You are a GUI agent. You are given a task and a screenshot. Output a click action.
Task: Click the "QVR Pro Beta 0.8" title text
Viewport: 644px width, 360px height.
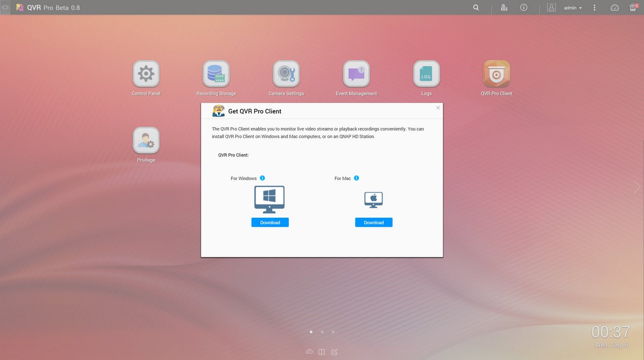tap(53, 8)
